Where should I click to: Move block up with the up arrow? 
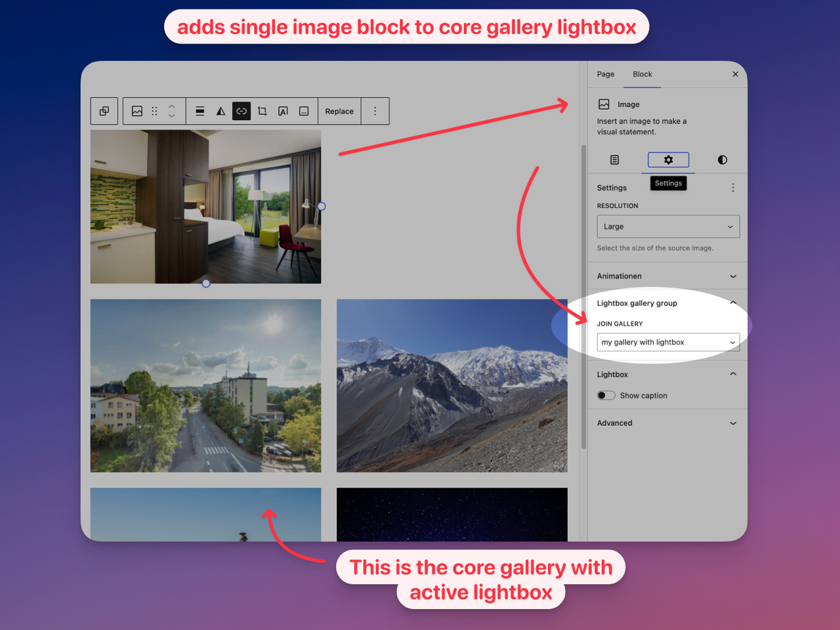click(172, 106)
